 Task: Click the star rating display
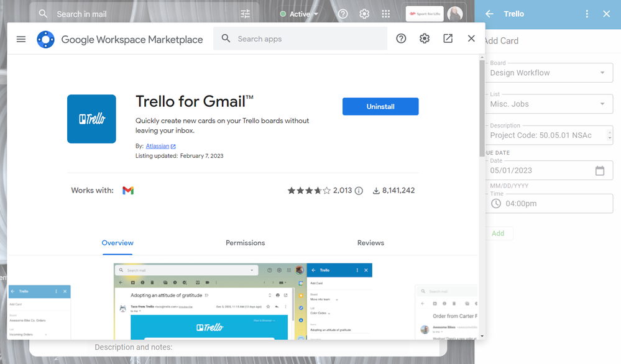pos(309,191)
